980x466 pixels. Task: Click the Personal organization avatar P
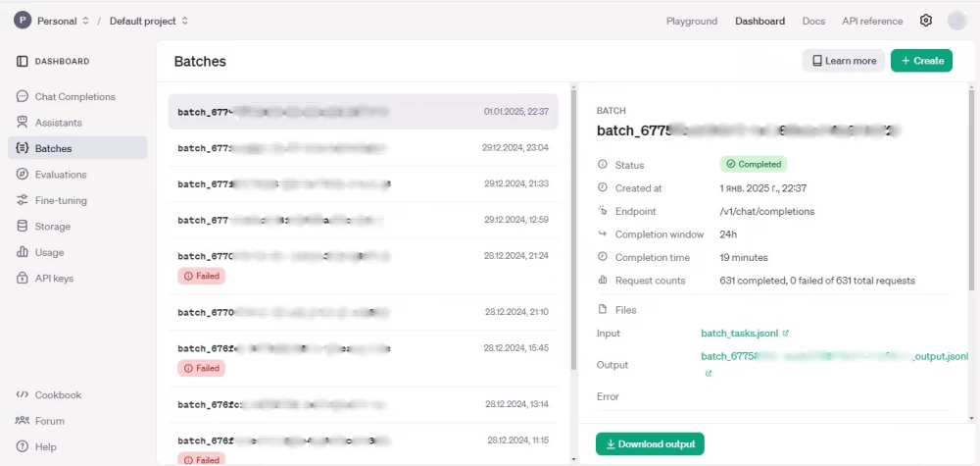click(23, 21)
